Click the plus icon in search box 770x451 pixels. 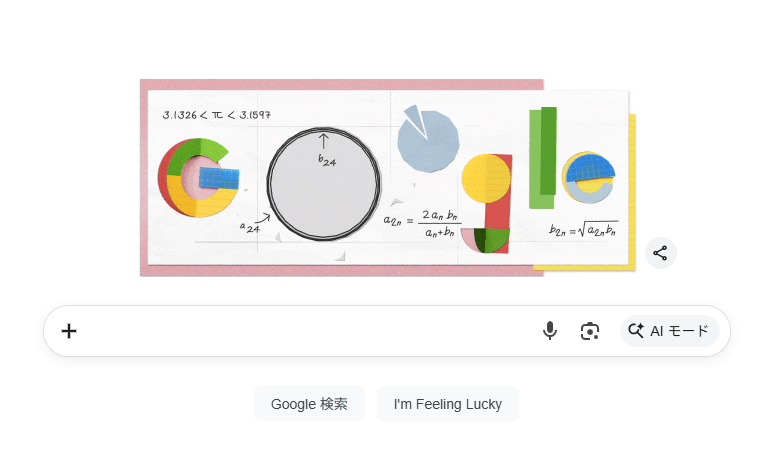(x=69, y=331)
